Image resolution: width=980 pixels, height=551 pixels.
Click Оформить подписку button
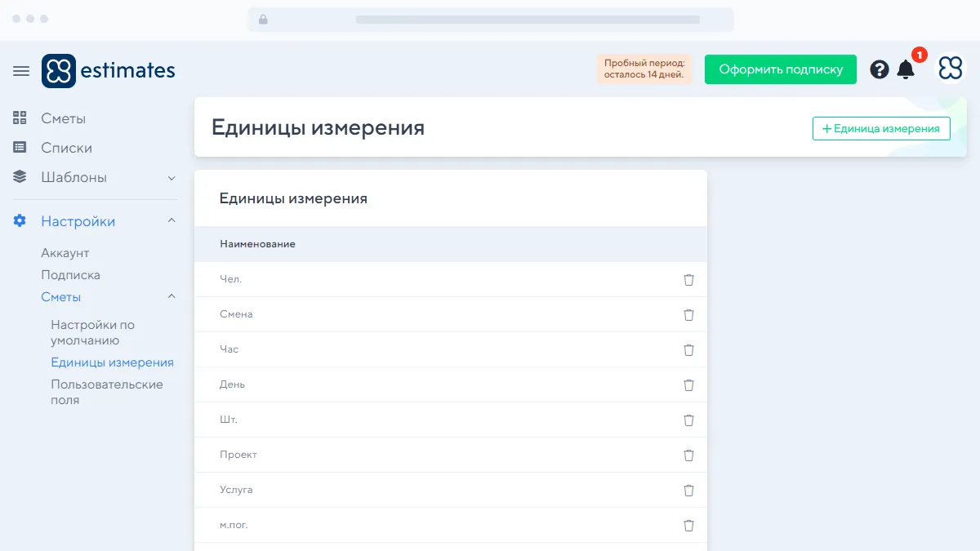tap(780, 69)
